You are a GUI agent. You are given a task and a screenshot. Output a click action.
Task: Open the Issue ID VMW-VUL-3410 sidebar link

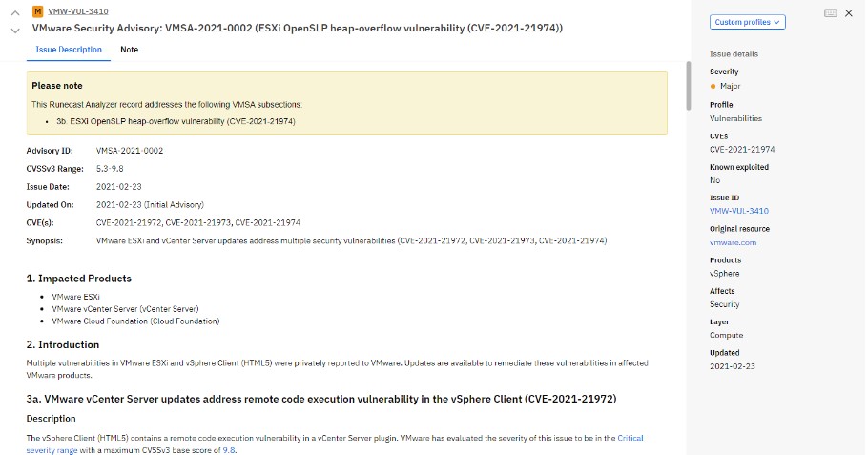[739, 211]
